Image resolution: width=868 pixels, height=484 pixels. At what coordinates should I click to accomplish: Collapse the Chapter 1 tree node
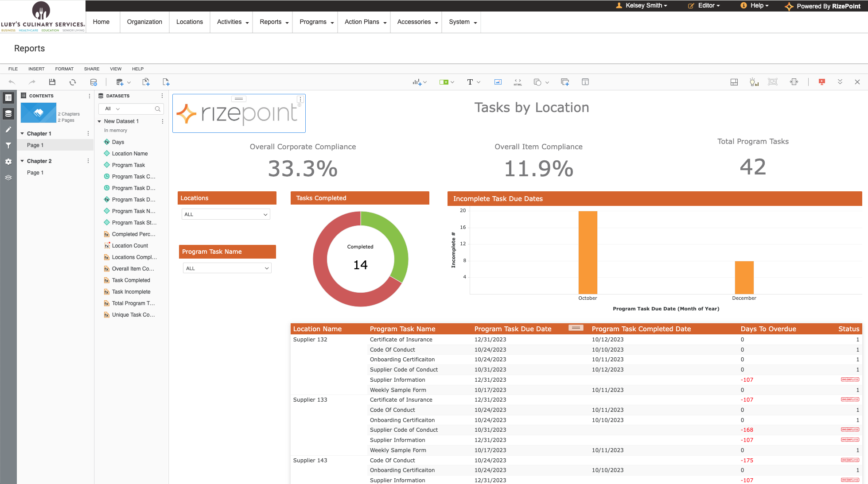click(x=22, y=133)
